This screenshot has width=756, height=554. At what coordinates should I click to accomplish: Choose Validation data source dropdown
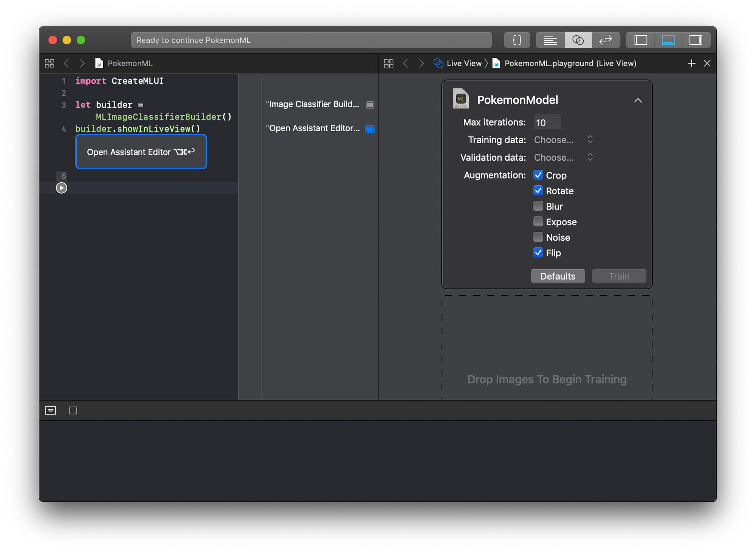tap(564, 157)
